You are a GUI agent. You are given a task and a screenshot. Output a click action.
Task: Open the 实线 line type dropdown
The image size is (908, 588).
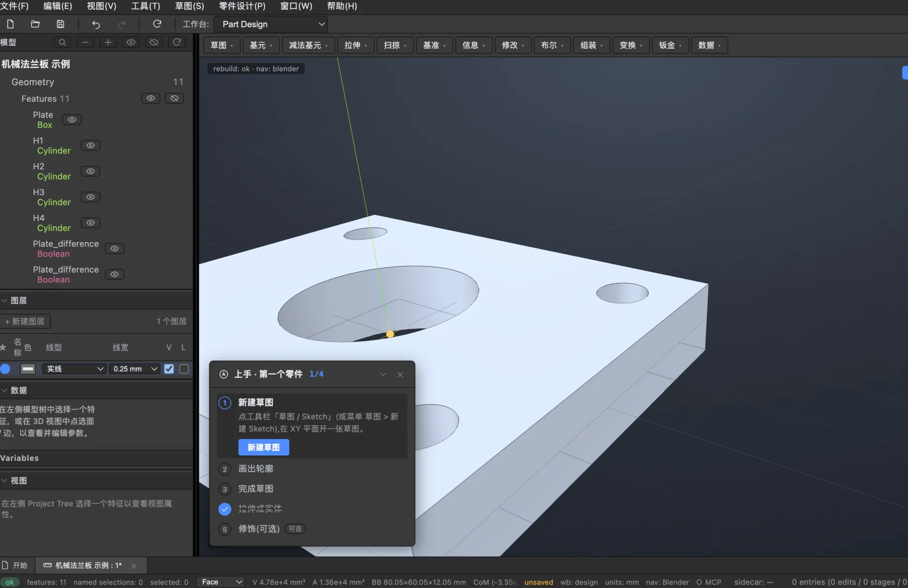[x=75, y=369]
